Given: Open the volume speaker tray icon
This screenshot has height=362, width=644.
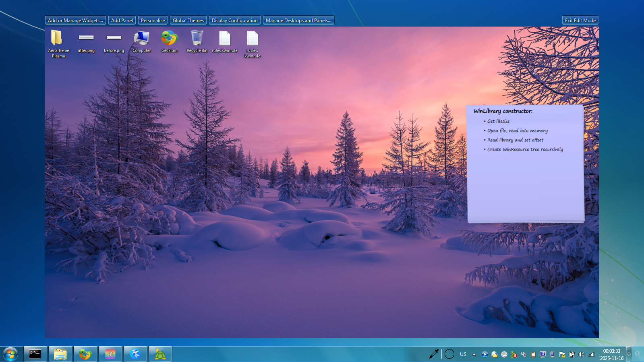Looking at the screenshot, I should pos(581,354).
